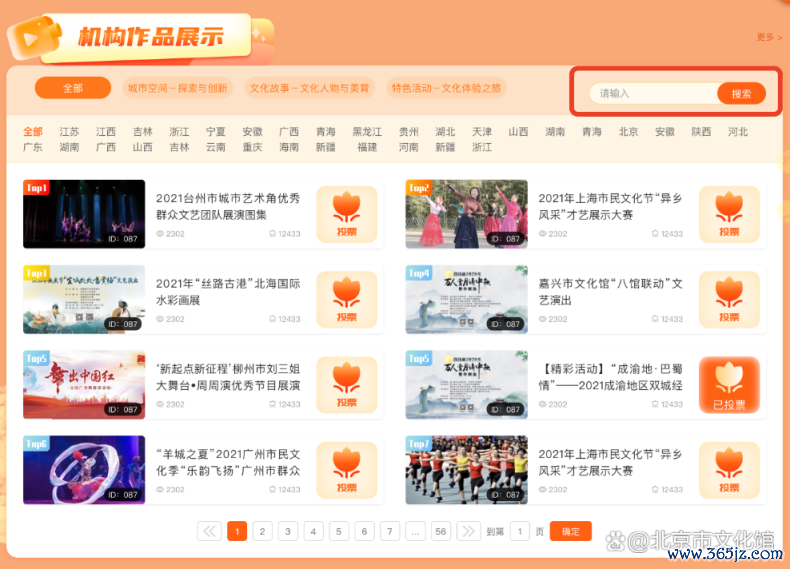Image resolution: width=790 pixels, height=569 pixels.
Task: Filter works by 湖北
Action: [445, 132]
